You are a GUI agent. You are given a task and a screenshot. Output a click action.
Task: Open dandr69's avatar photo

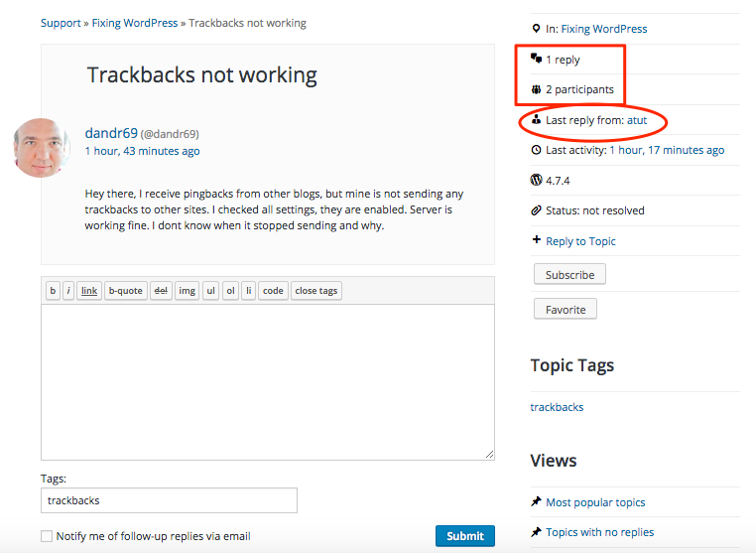pos(42,148)
